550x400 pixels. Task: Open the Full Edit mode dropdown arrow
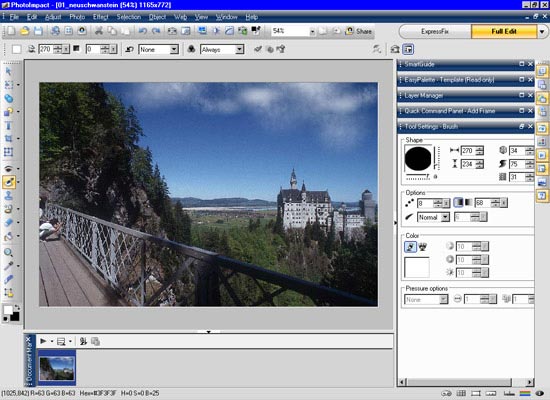click(x=542, y=32)
